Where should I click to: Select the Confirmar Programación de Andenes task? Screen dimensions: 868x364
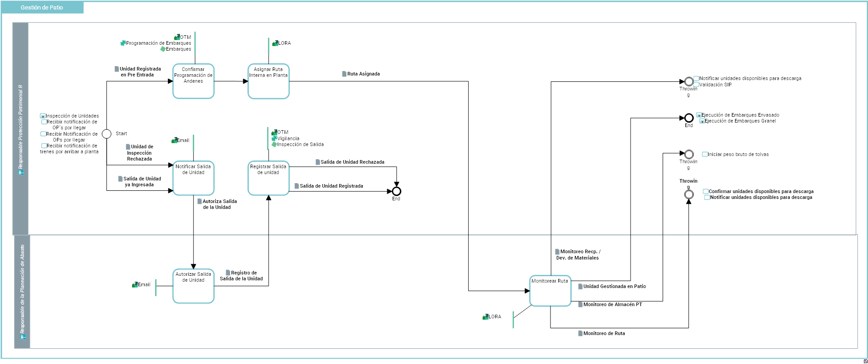click(193, 81)
